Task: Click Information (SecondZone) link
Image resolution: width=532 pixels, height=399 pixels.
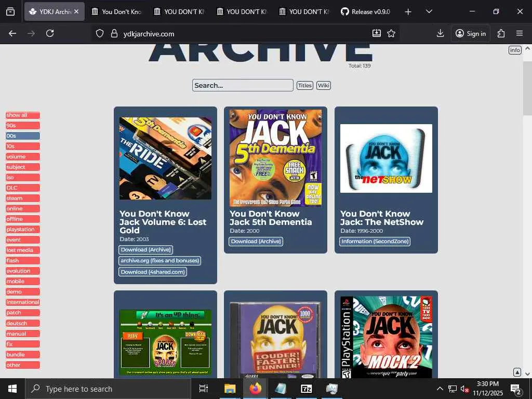Action: (375, 241)
